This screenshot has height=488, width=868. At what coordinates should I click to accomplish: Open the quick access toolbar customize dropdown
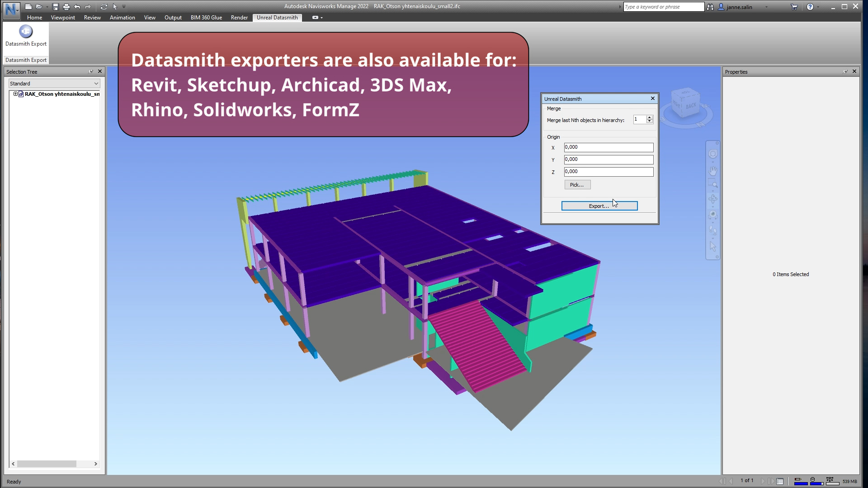click(124, 7)
